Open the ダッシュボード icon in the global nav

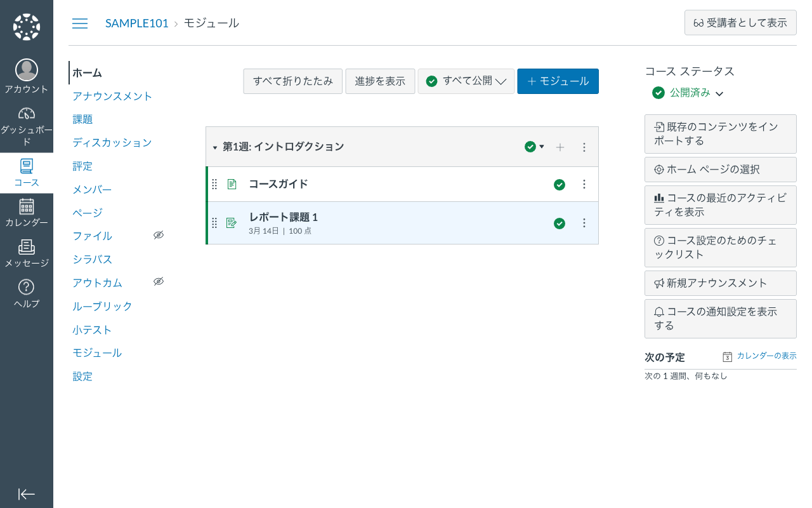click(26, 114)
